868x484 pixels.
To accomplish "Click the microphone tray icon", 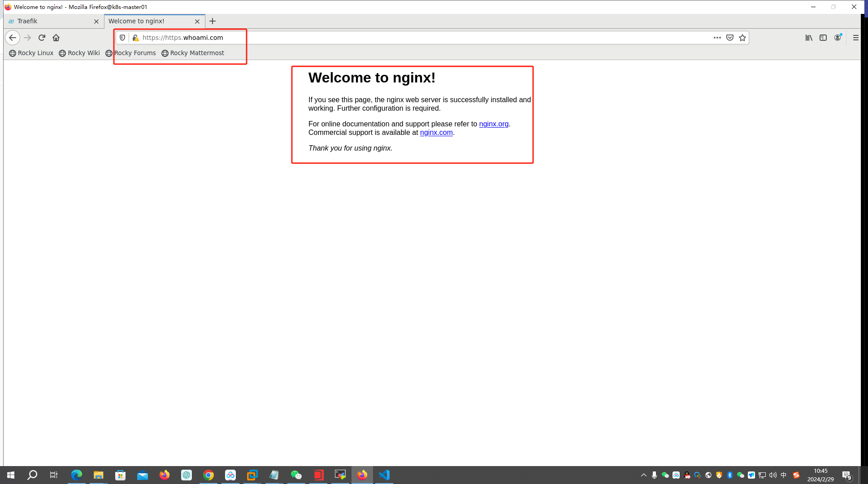I will [655, 475].
